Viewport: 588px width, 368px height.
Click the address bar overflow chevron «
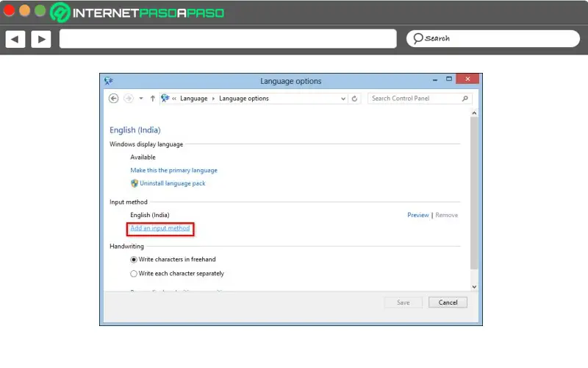pos(174,99)
